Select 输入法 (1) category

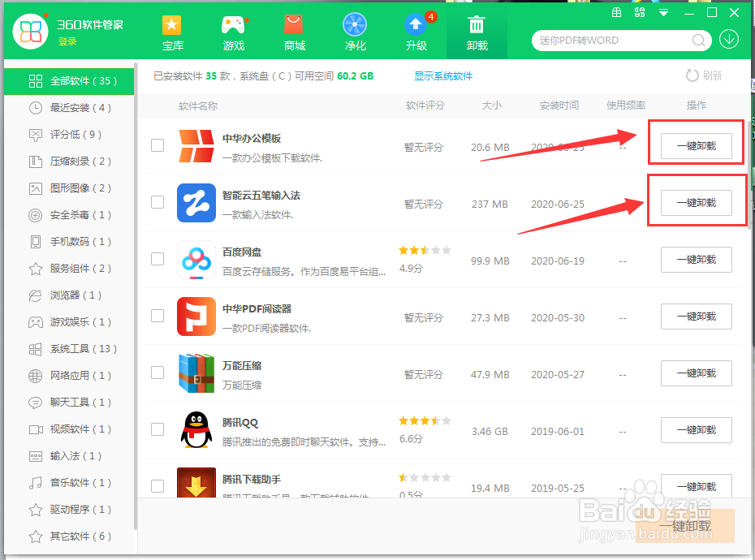click(69, 456)
